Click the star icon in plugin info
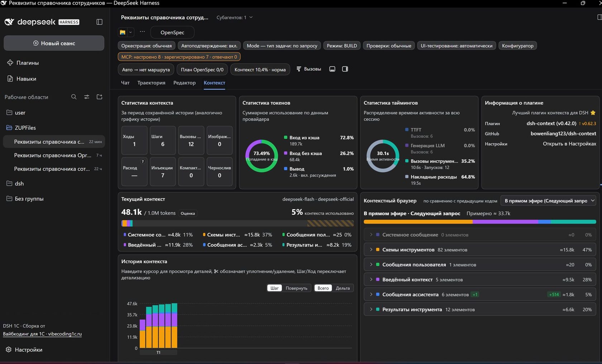The height and width of the screenshot is (364, 602). [593, 113]
